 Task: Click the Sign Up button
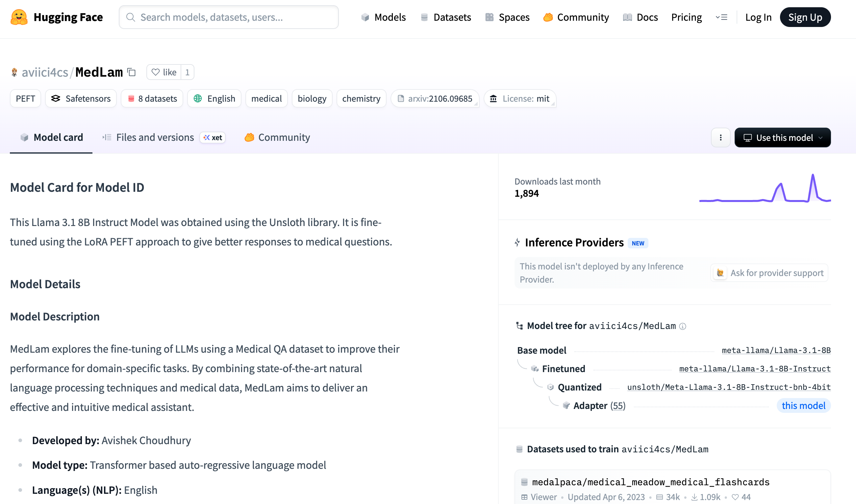click(805, 17)
